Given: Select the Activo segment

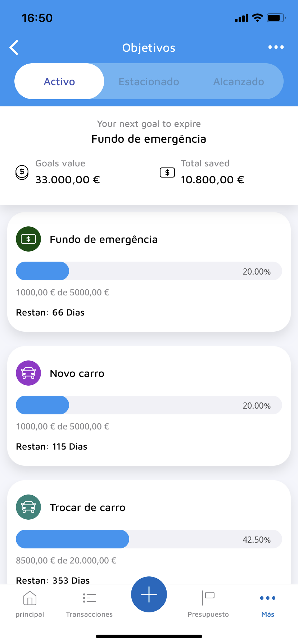Looking at the screenshot, I should click(x=59, y=82).
